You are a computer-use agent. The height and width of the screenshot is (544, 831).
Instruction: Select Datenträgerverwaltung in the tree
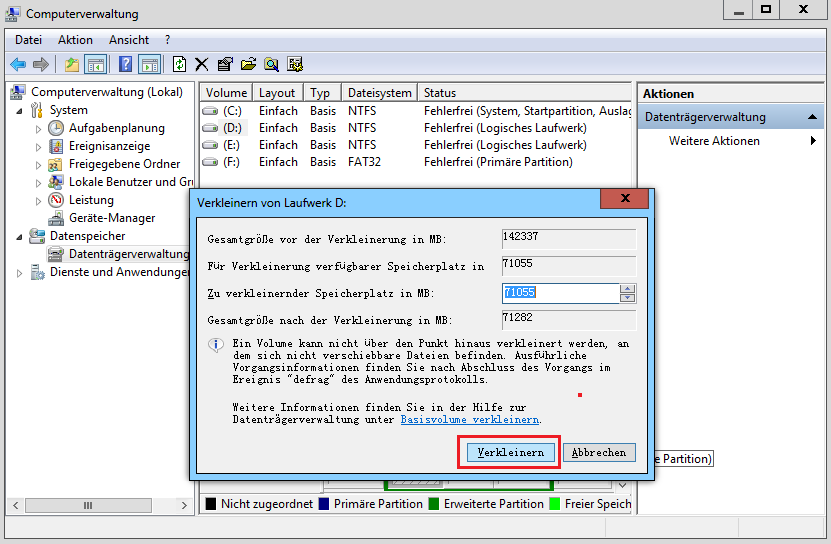coord(129,254)
